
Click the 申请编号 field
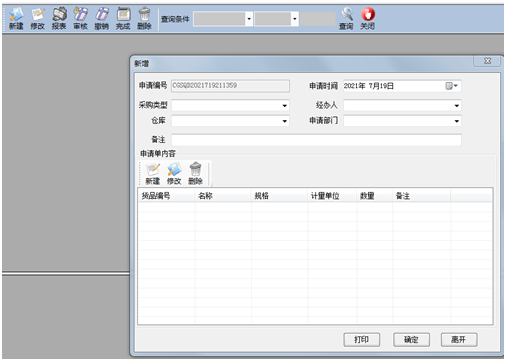230,86
